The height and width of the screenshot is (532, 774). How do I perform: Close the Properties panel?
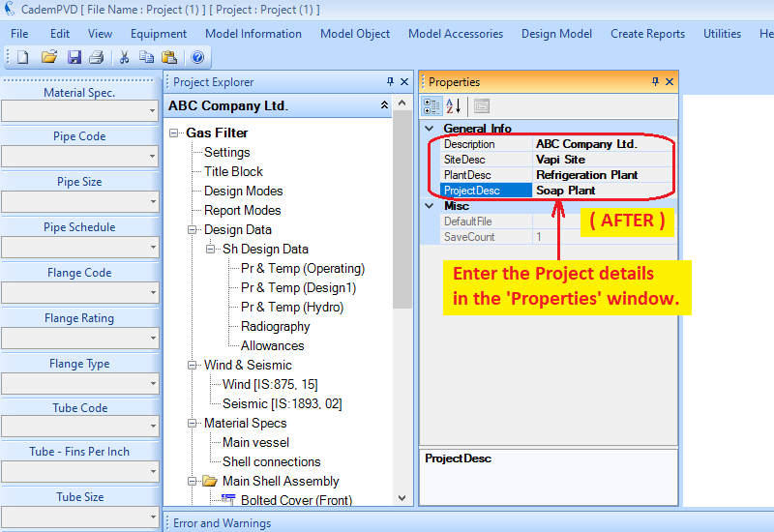point(670,81)
